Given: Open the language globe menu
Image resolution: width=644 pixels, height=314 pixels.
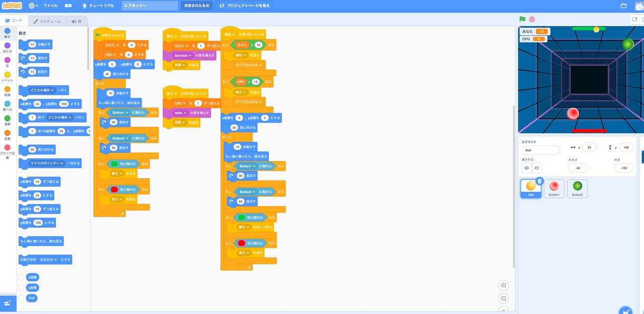Looking at the screenshot, I should (33, 6).
